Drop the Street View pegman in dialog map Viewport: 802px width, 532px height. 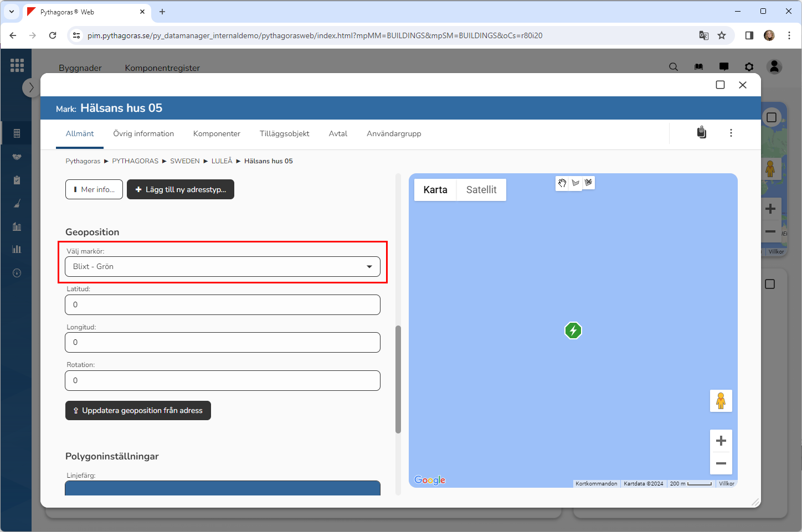pos(721,401)
